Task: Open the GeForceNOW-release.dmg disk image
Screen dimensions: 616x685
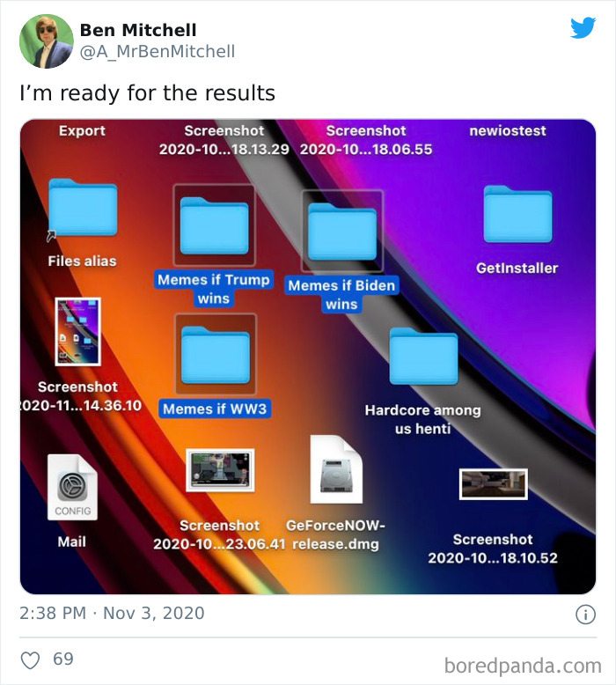Action: pyautogui.click(x=336, y=469)
